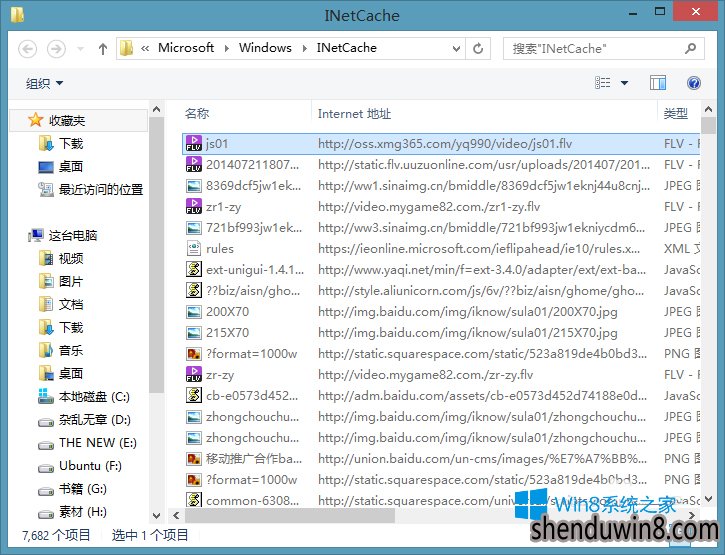Image resolution: width=725 pixels, height=555 pixels.
Task: Select the zr-zy.flv mygame82 address
Action: coord(425,375)
